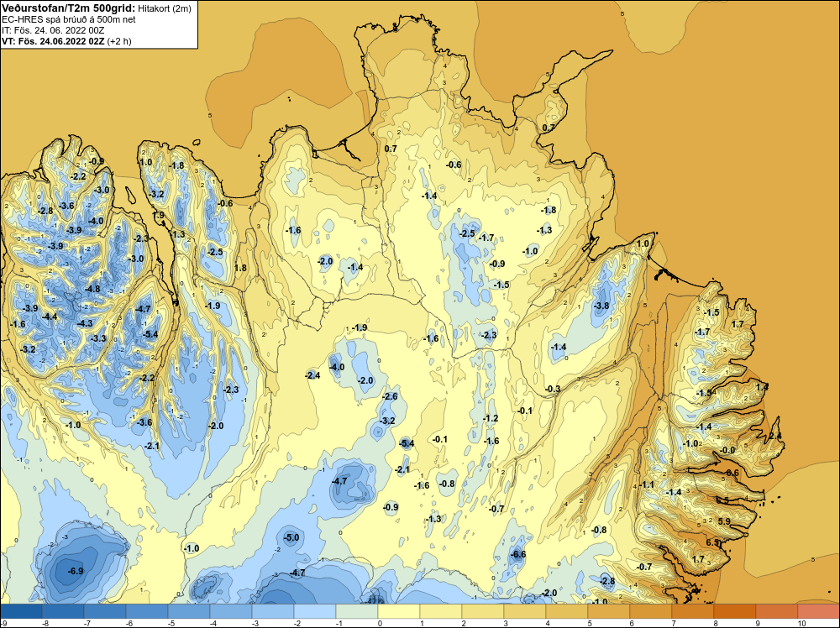Image resolution: width=840 pixels, height=628 pixels.
Task: Click the color scale label -7
Action: 87,623
